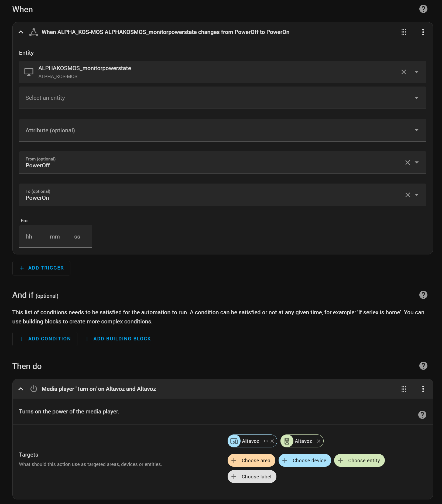Click the power icon on the action card

point(34,389)
